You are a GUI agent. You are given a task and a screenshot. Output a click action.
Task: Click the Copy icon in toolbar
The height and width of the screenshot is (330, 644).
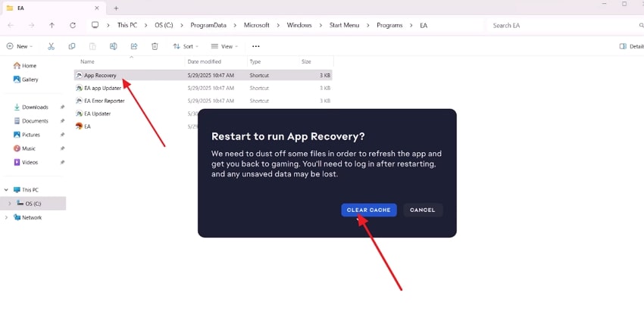[x=72, y=46]
